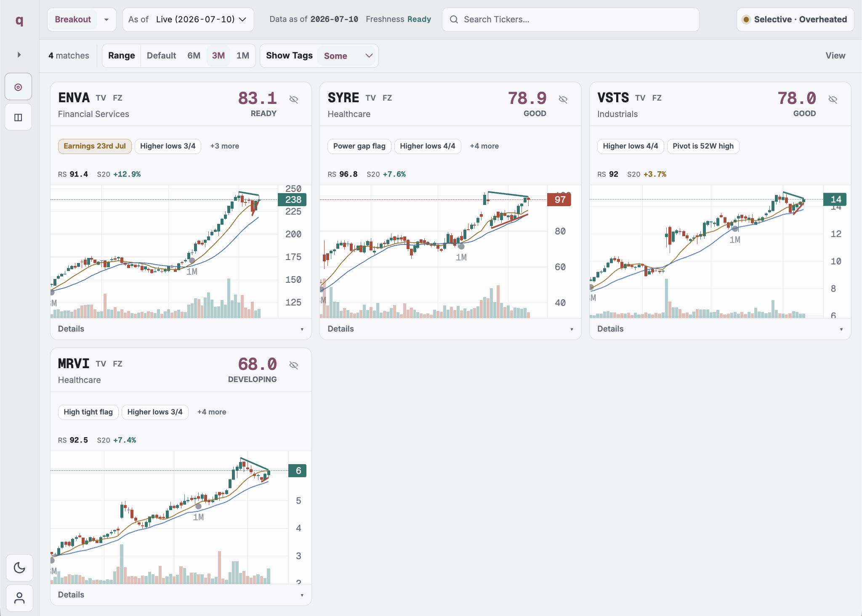Click ENVA Higher lows 3/4 tag
Viewport: 862px width, 616px height.
tap(168, 146)
